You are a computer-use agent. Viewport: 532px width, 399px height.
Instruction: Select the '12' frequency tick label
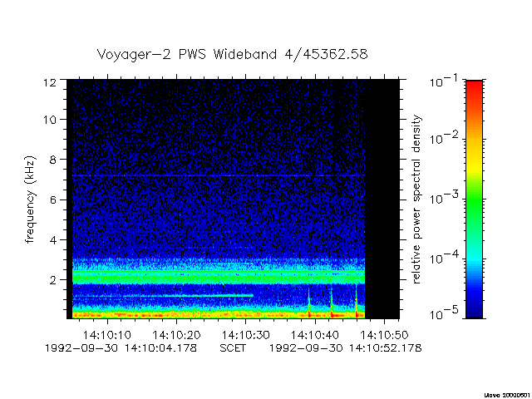point(50,82)
